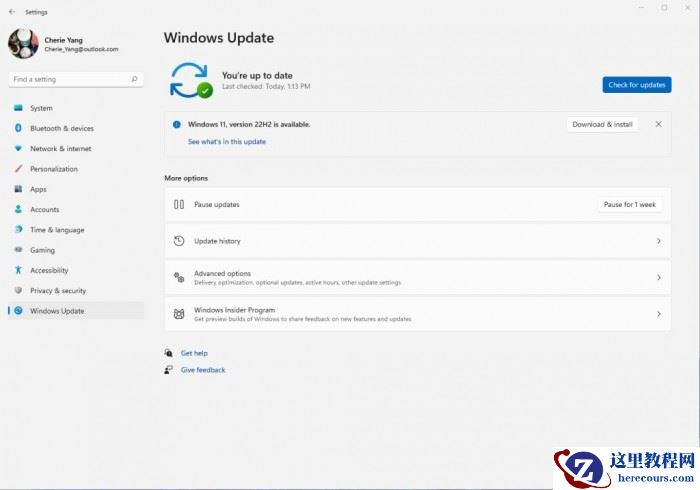This screenshot has width=700, height=490.
Task: Click the Accessibility figure icon
Action: [x=18, y=270]
